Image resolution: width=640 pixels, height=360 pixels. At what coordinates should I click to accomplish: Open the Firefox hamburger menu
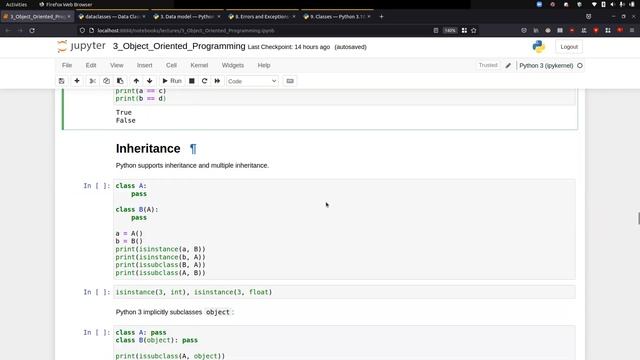pos(632,31)
